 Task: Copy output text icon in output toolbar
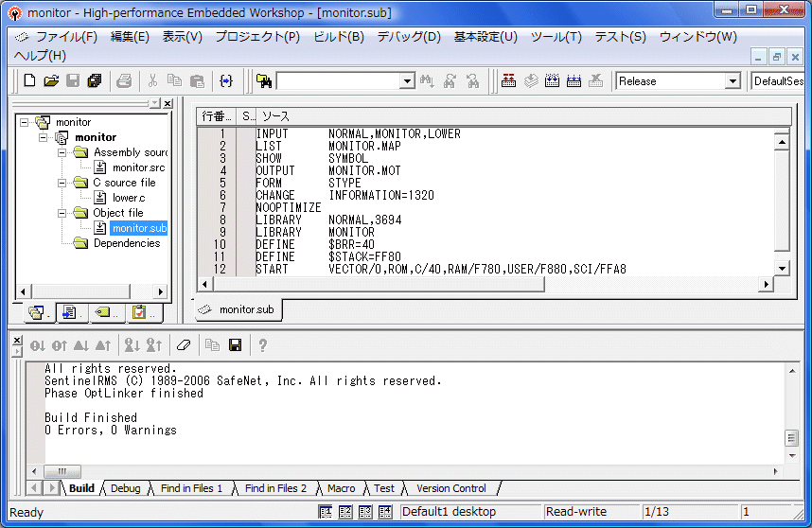tap(212, 345)
